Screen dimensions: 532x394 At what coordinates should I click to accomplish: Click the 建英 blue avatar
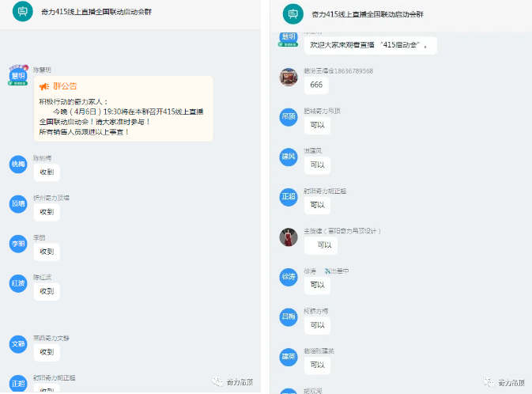289,357
